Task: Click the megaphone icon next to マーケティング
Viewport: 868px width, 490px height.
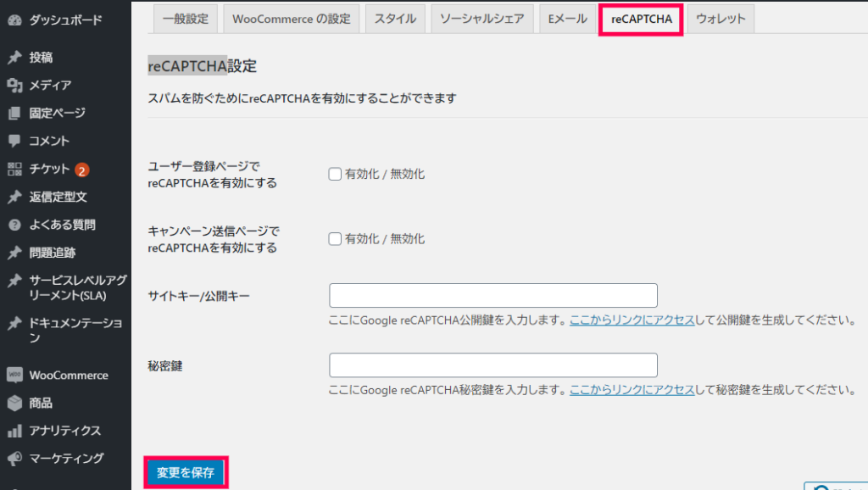Action: tap(15, 459)
